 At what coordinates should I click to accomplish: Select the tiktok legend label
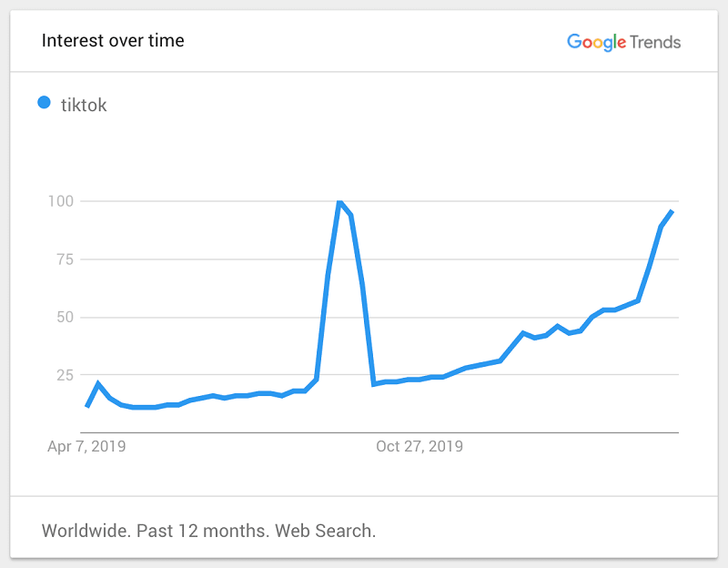[x=84, y=105]
